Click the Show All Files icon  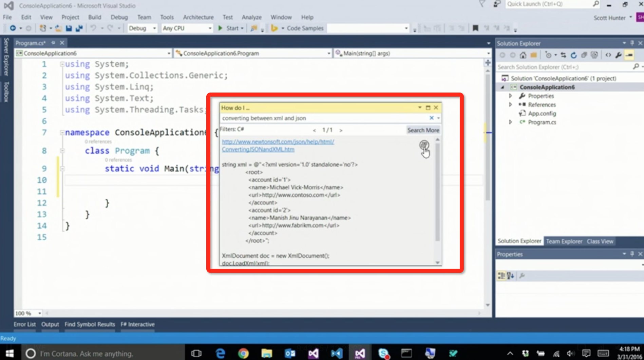pyautogui.click(x=594, y=55)
